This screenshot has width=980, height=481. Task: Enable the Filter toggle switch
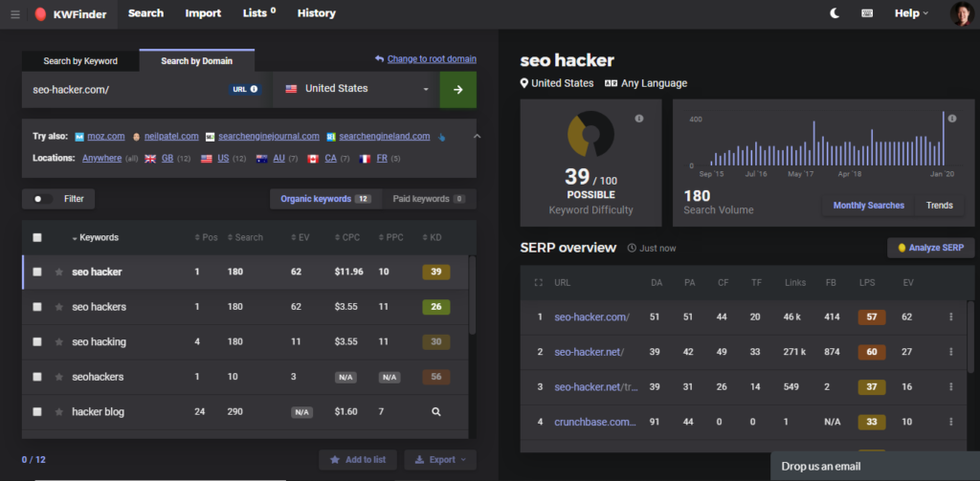[x=43, y=199]
